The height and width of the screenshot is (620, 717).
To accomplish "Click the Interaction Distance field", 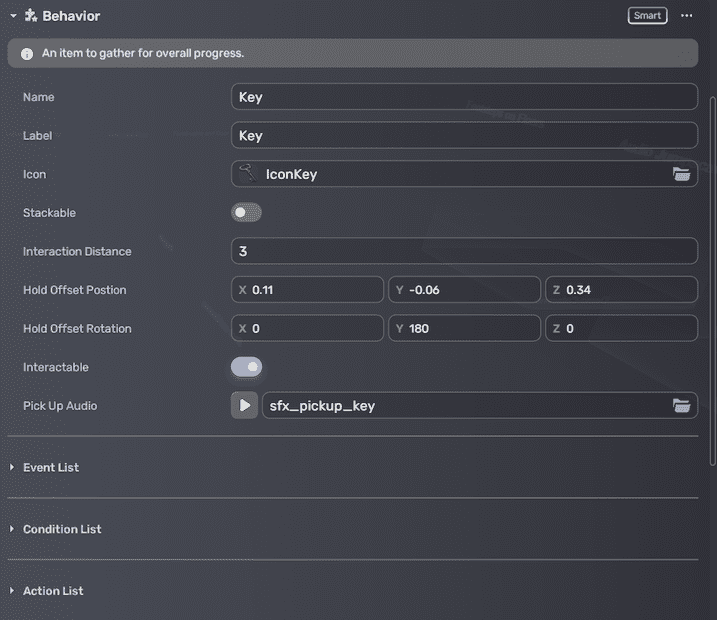I will 463,251.
